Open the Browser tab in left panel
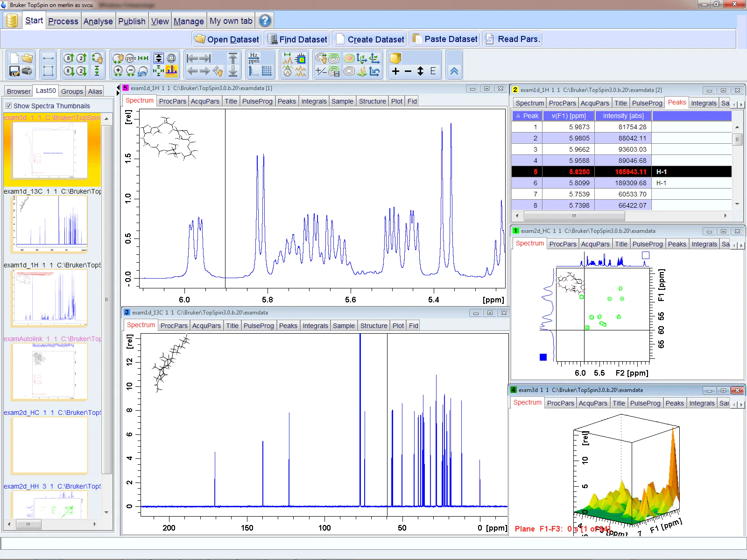 (x=19, y=91)
